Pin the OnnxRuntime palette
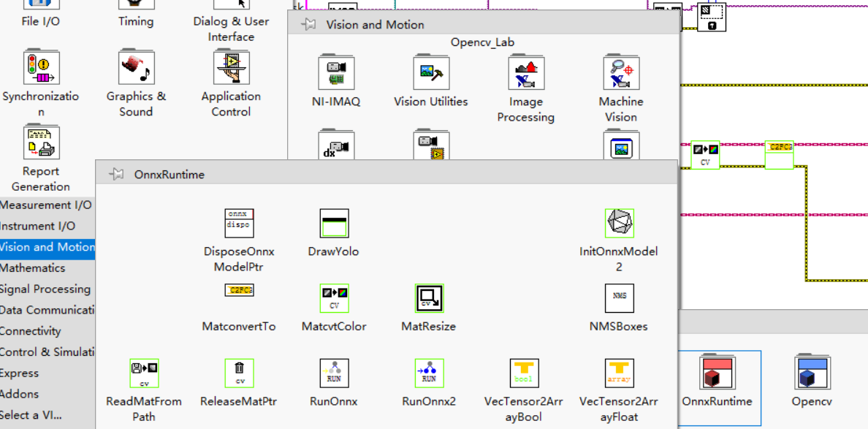Screen dimensions: 868x429 [x=115, y=175]
